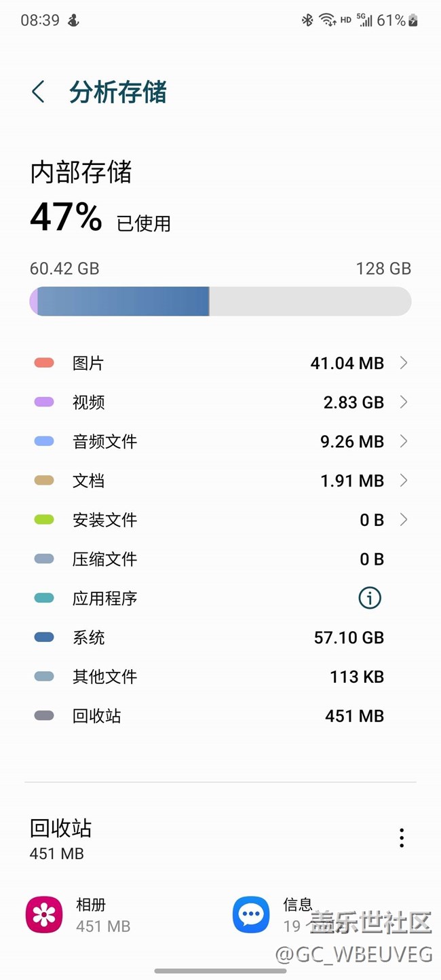Tap the Bluetooth status icon
This screenshot has width=441, height=980.
pyautogui.click(x=307, y=20)
